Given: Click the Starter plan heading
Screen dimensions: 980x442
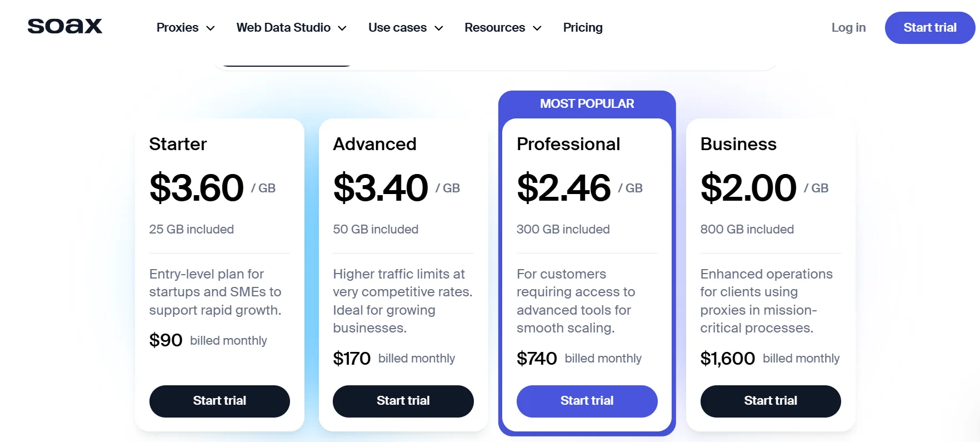Looking at the screenshot, I should (178, 144).
